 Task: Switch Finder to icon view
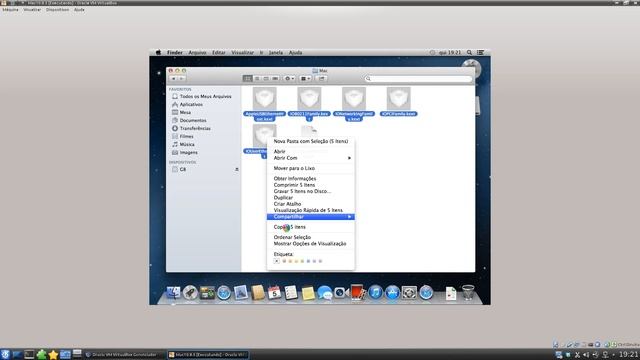(247, 78)
